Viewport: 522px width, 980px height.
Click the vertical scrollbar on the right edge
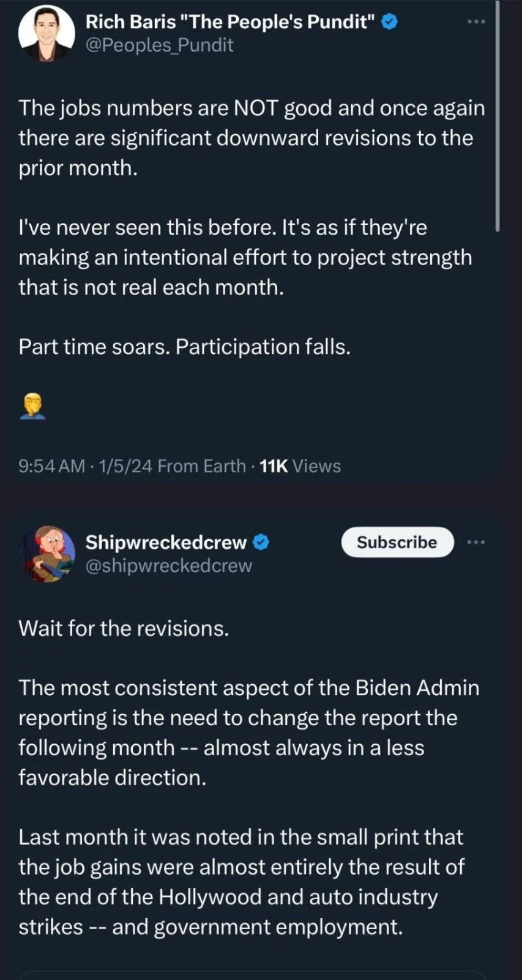[x=498, y=116]
